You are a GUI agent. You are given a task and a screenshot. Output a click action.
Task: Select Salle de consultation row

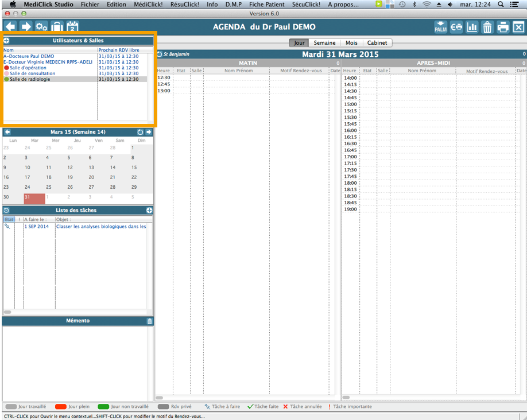[x=75, y=73]
